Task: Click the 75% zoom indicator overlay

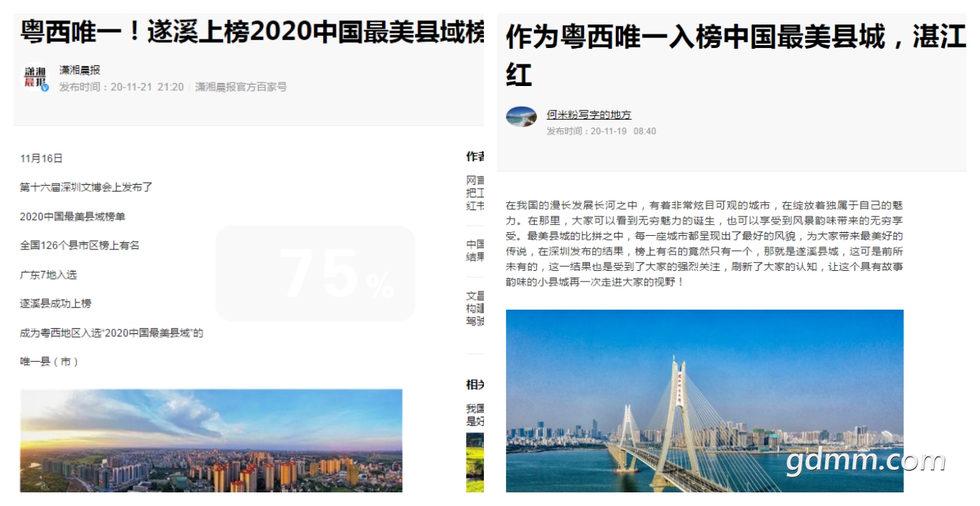Action: [315, 274]
